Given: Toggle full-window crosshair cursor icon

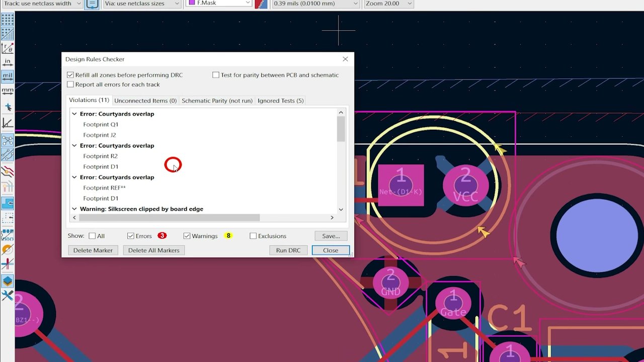Looking at the screenshot, I should [8, 107].
